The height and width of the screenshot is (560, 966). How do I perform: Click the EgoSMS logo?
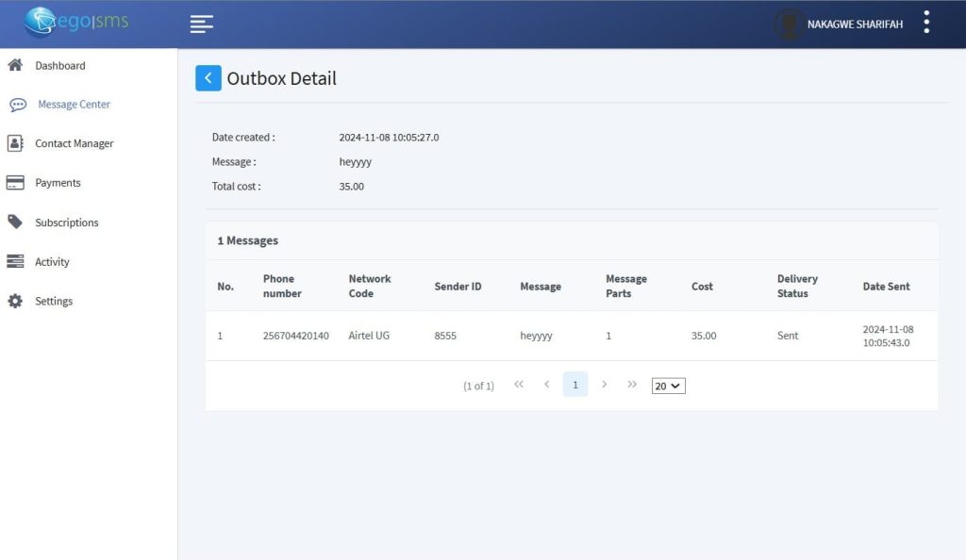76,22
